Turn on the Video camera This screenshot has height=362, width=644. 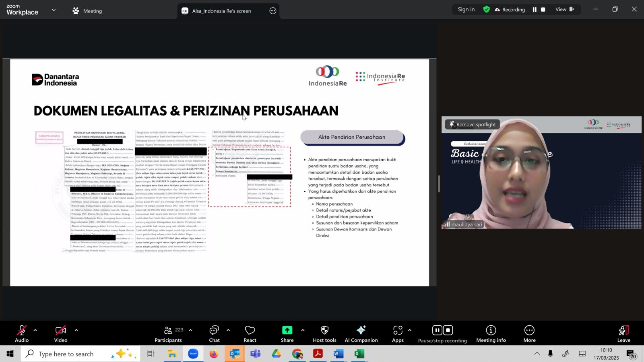[x=61, y=334]
